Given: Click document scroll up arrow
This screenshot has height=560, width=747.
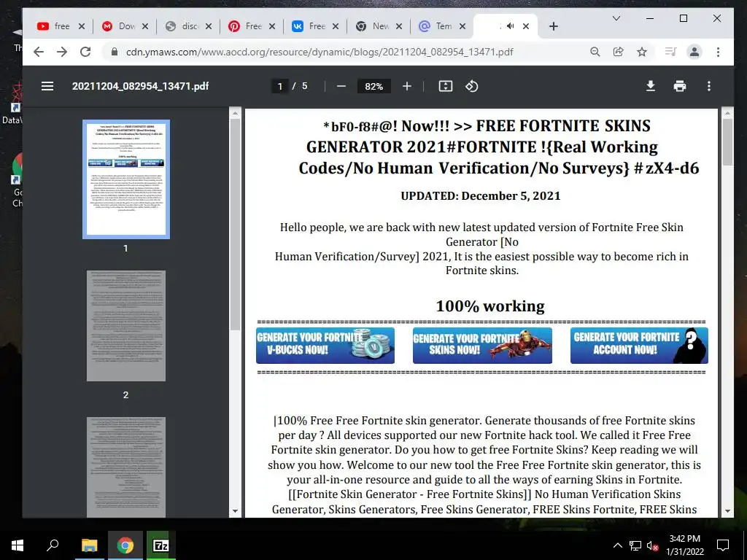Looking at the screenshot, I should 727,113.
